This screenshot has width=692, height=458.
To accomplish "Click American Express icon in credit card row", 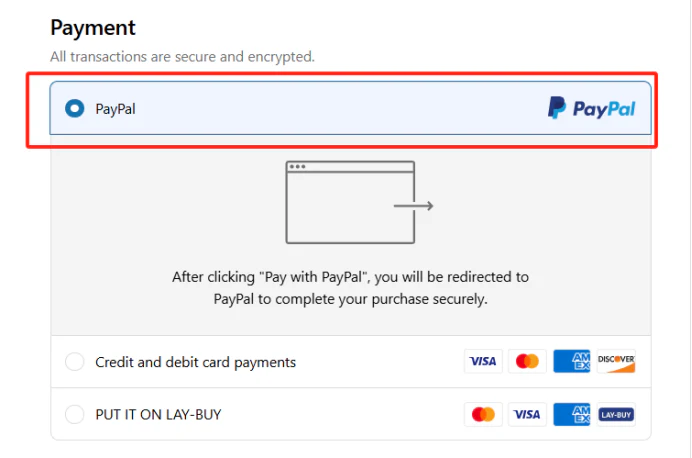I will click(572, 361).
